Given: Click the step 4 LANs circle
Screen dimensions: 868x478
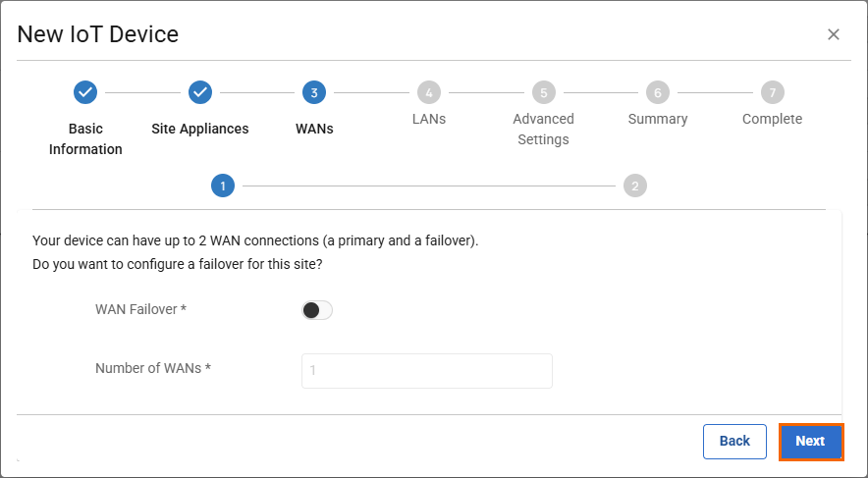Looking at the screenshot, I should point(428,92).
